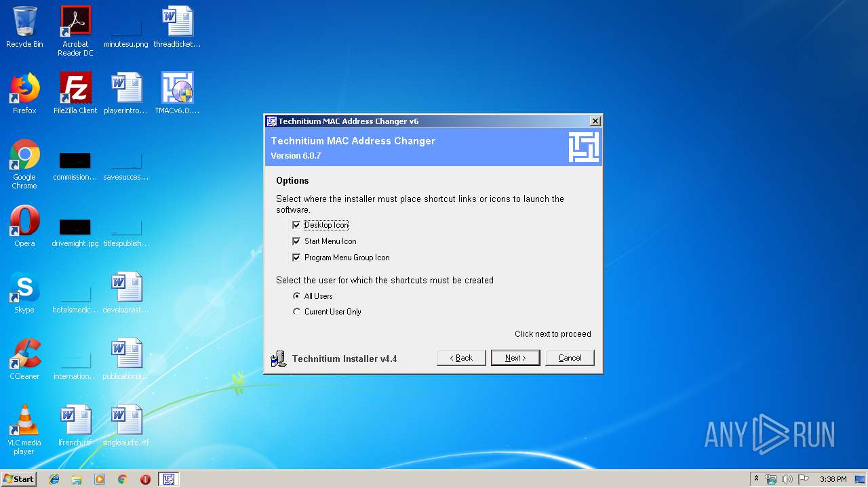Select the TMACv6.0 installer icon on desktop

(x=177, y=94)
